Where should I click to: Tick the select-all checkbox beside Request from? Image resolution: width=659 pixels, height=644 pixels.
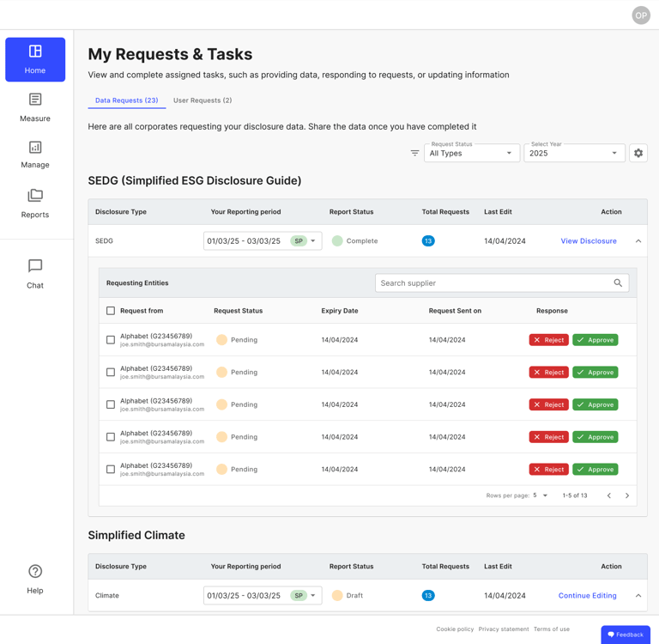(x=111, y=311)
